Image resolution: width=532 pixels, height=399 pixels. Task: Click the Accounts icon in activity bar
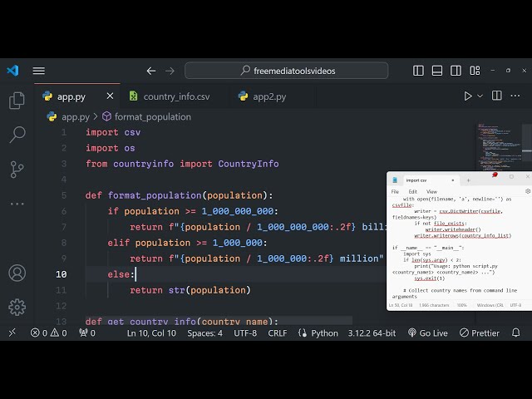tap(17, 273)
